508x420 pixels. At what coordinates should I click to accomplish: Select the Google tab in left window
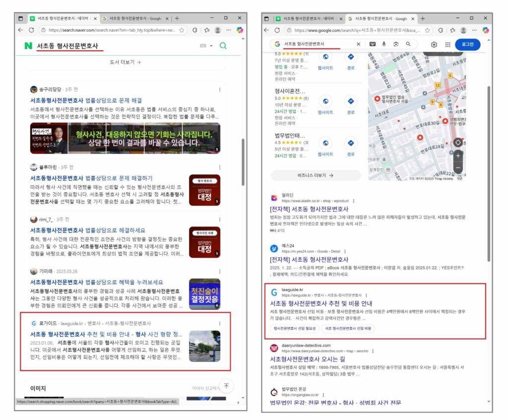pyautogui.click(x=135, y=18)
